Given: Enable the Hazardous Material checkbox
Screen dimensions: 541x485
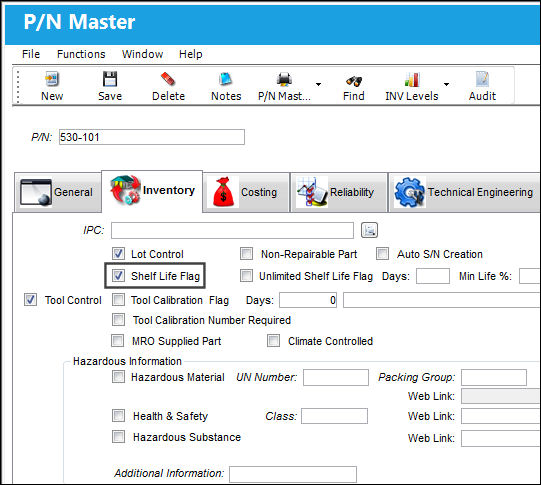Looking at the screenshot, I should [x=118, y=377].
